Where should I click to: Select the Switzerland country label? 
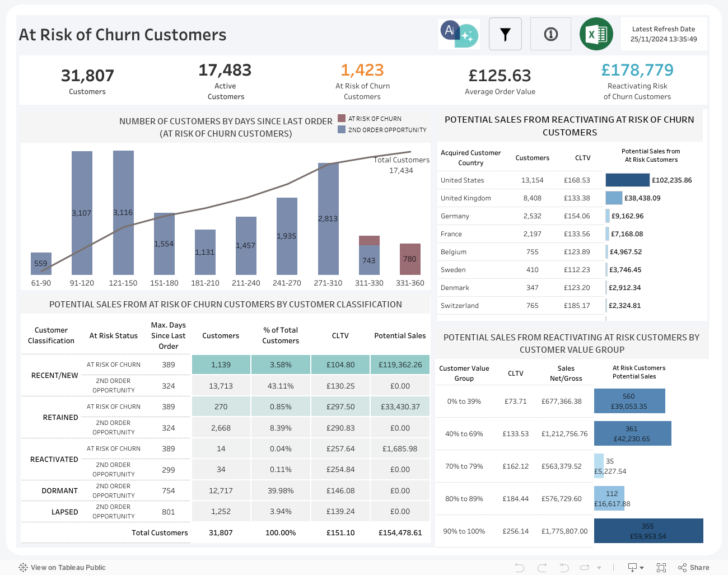[x=459, y=305]
